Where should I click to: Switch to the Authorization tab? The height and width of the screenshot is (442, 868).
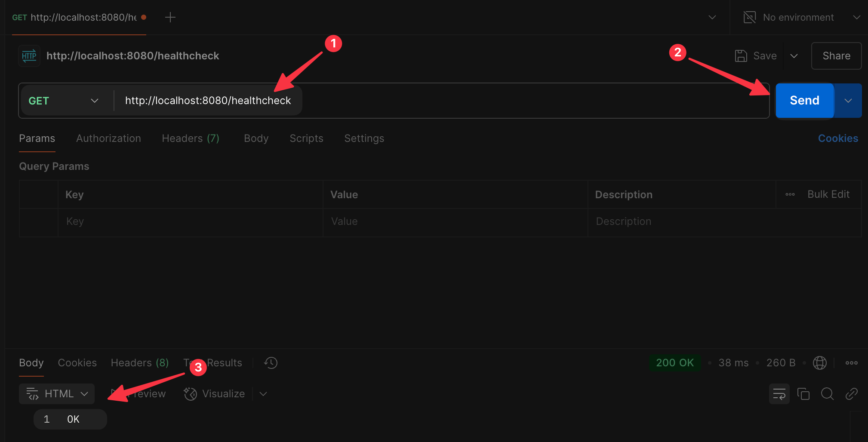click(108, 138)
